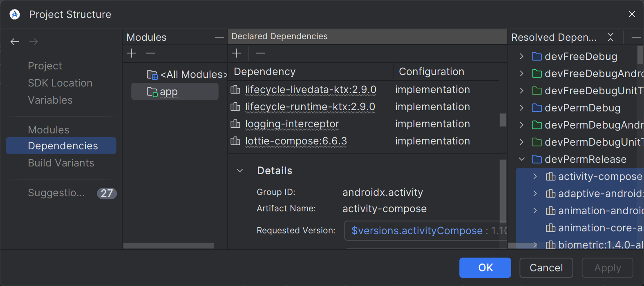Expand the adaptive-android resolved dependency
Viewport: 644px width, 286px height.
tap(535, 193)
